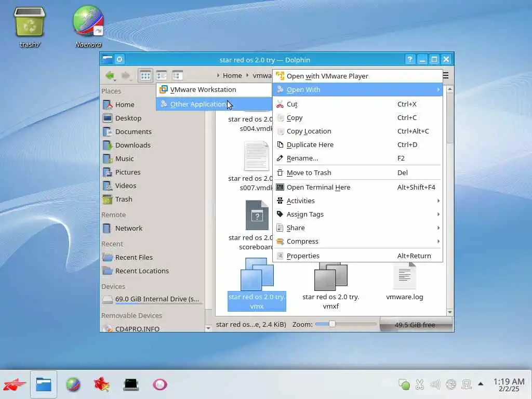Open the terminal icon in the taskbar

coord(131,384)
